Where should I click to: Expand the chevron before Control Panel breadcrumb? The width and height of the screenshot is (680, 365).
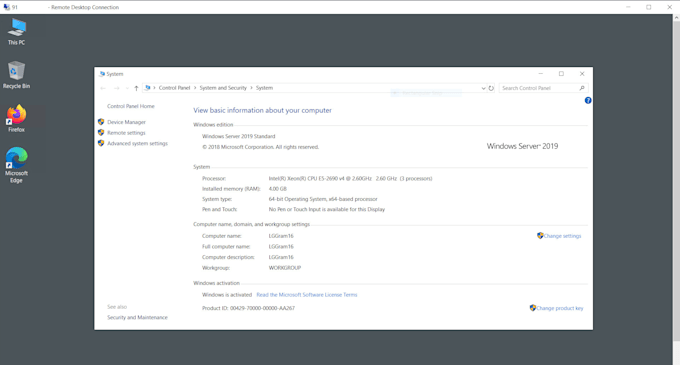[154, 88]
